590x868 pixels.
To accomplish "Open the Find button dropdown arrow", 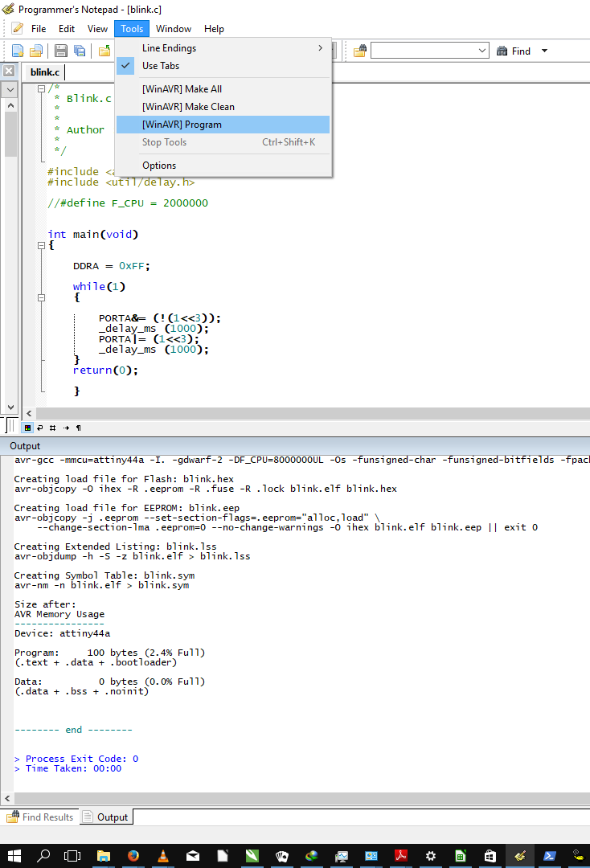I will [x=545, y=51].
